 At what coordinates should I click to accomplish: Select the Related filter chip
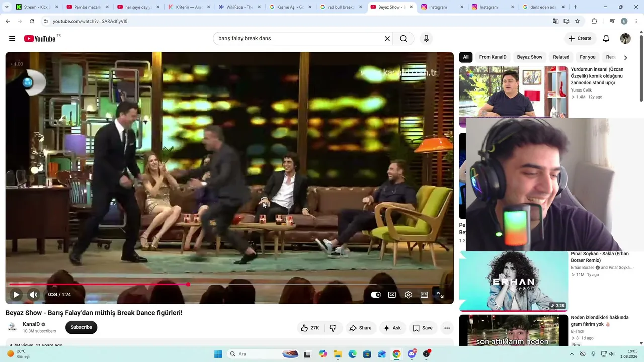pos(561,57)
